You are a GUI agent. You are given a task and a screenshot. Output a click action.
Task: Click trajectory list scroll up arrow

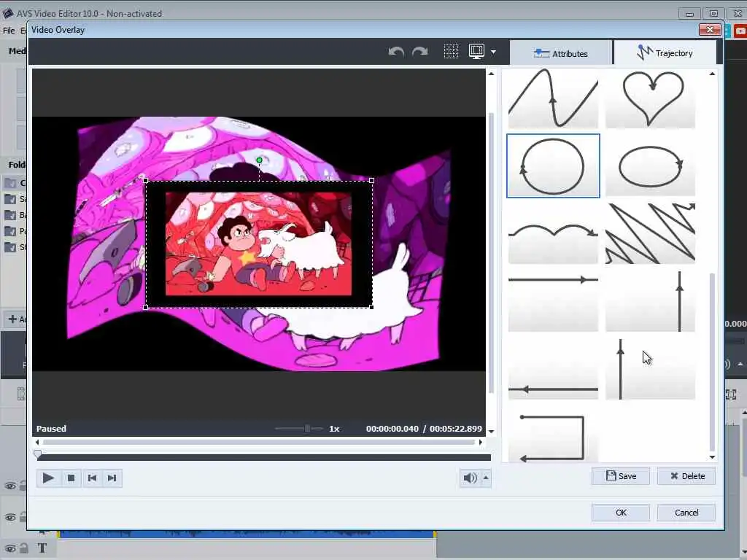pos(712,74)
